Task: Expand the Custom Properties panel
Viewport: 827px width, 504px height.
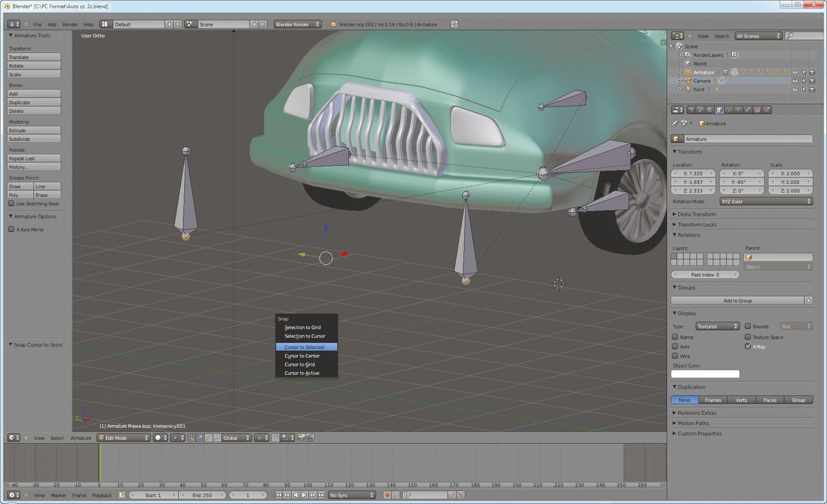Action: pyautogui.click(x=699, y=434)
